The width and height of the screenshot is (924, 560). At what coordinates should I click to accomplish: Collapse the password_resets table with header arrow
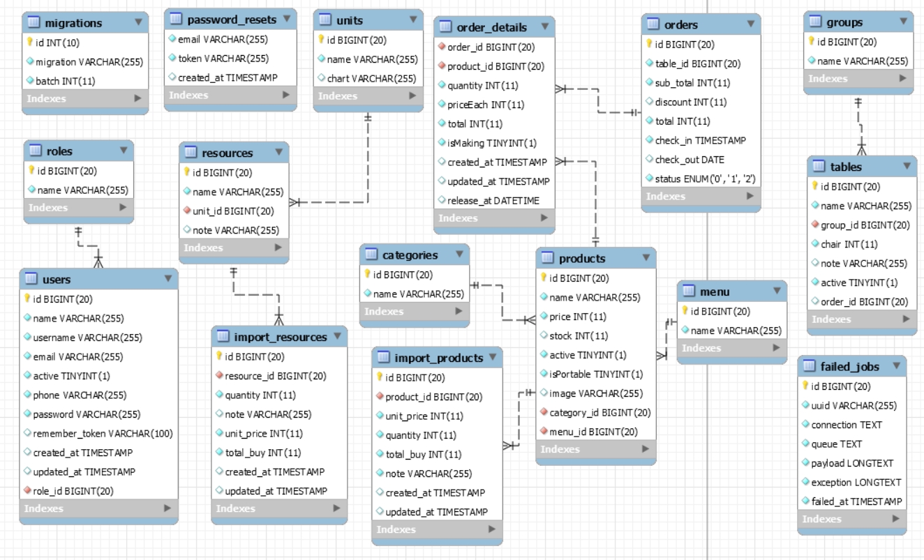(285, 19)
